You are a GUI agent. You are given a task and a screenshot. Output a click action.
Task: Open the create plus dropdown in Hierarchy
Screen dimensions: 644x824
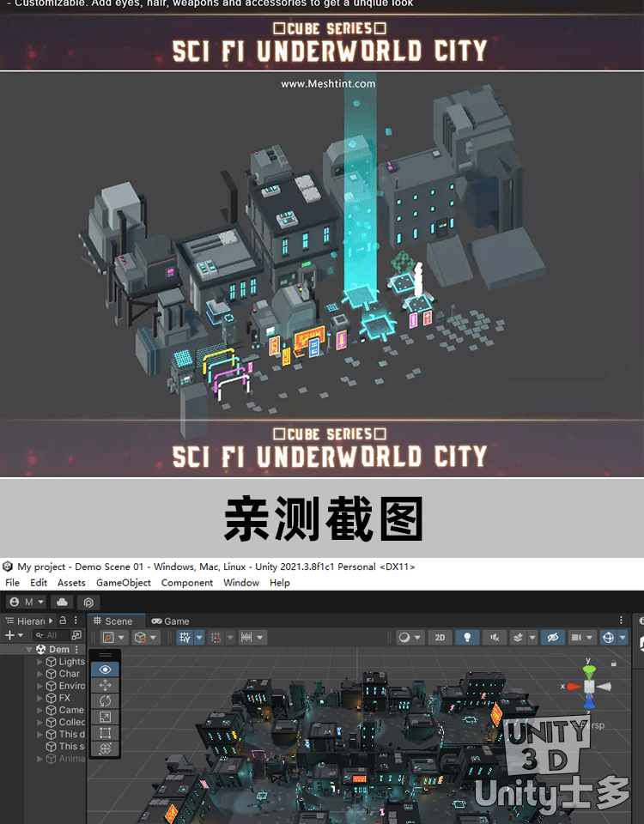click(x=15, y=635)
